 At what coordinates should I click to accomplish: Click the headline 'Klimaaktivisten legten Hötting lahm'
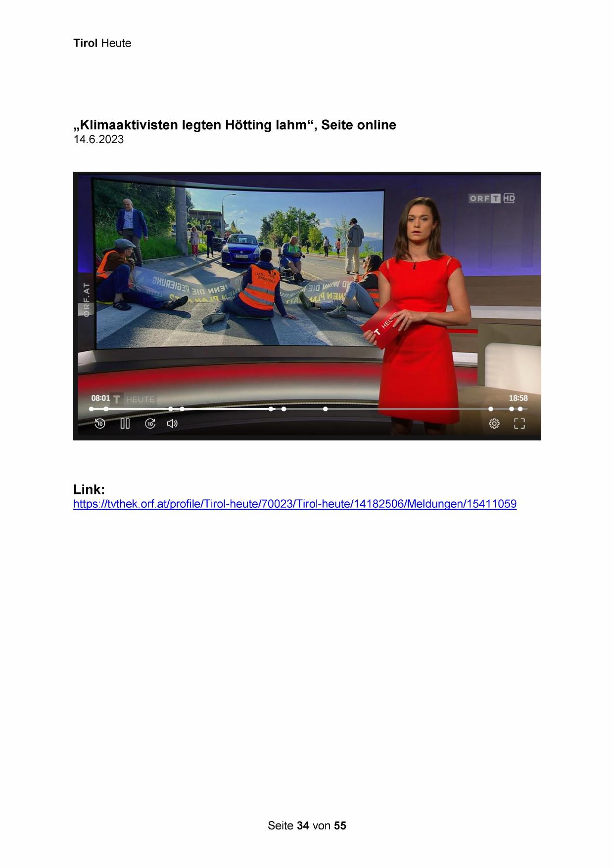[235, 125]
